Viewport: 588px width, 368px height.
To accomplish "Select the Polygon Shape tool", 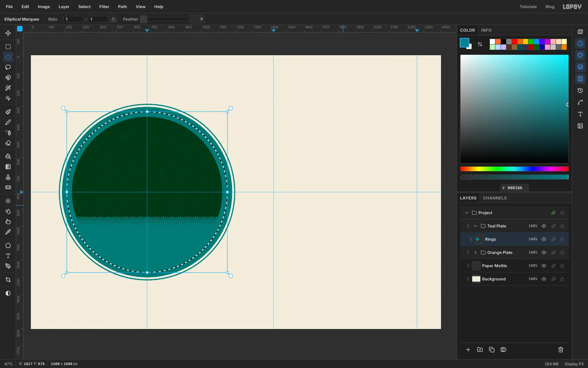I will coord(8,245).
